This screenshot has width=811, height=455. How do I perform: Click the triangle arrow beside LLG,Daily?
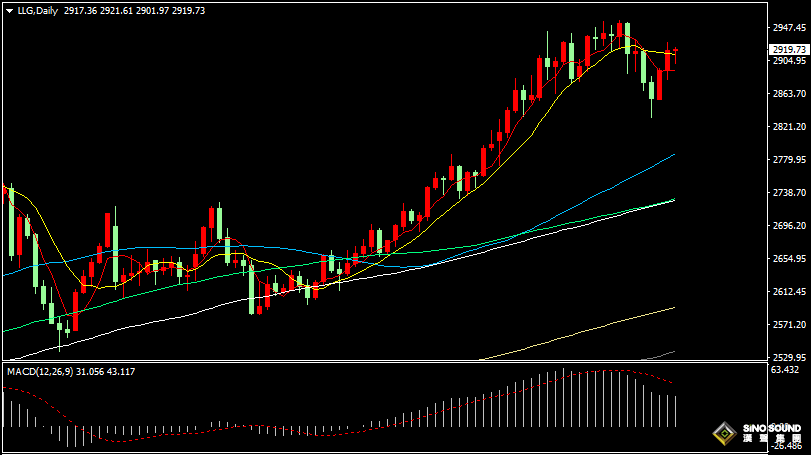click(x=9, y=11)
